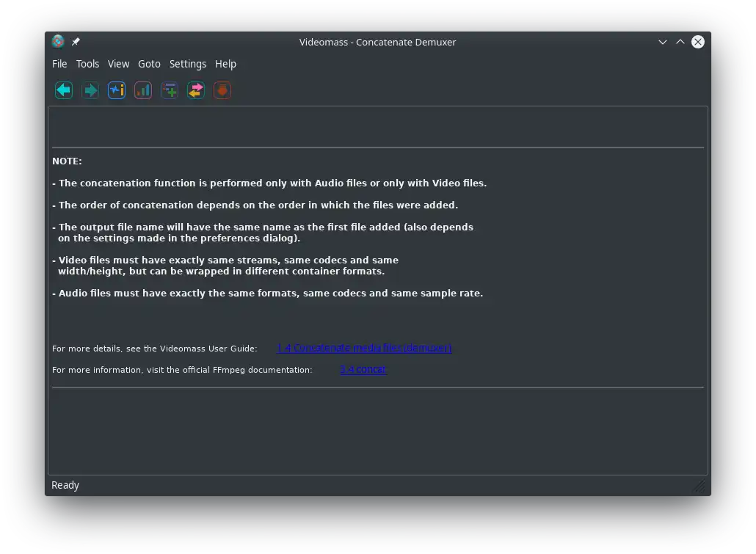Click the resize grip in the status bar corner

(x=700, y=486)
